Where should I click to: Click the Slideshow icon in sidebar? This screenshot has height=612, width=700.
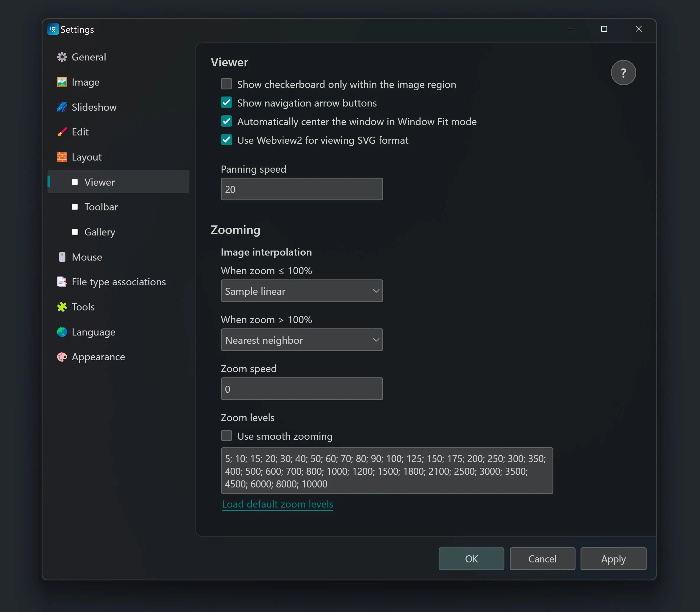tap(62, 107)
